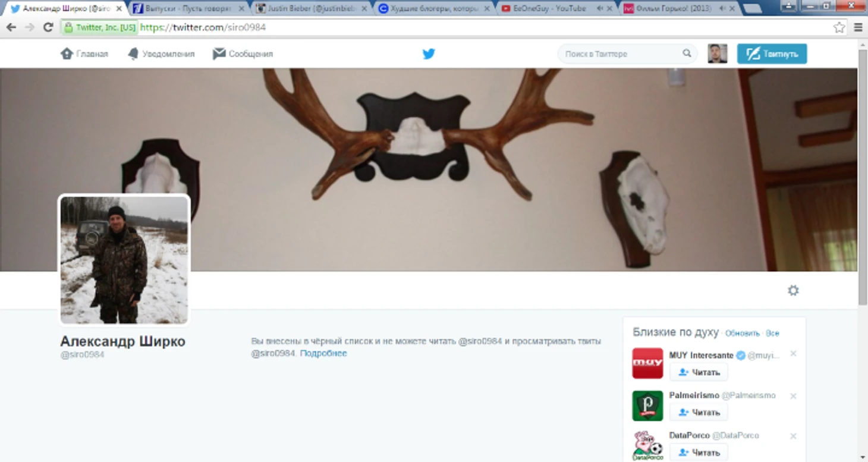
Task: Follow MUY Interesante with Читать button
Action: pyautogui.click(x=699, y=372)
